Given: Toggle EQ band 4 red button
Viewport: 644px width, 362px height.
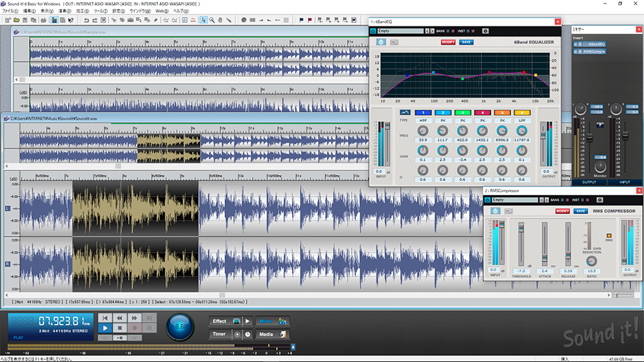Looking at the screenshot, I should click(x=482, y=113).
